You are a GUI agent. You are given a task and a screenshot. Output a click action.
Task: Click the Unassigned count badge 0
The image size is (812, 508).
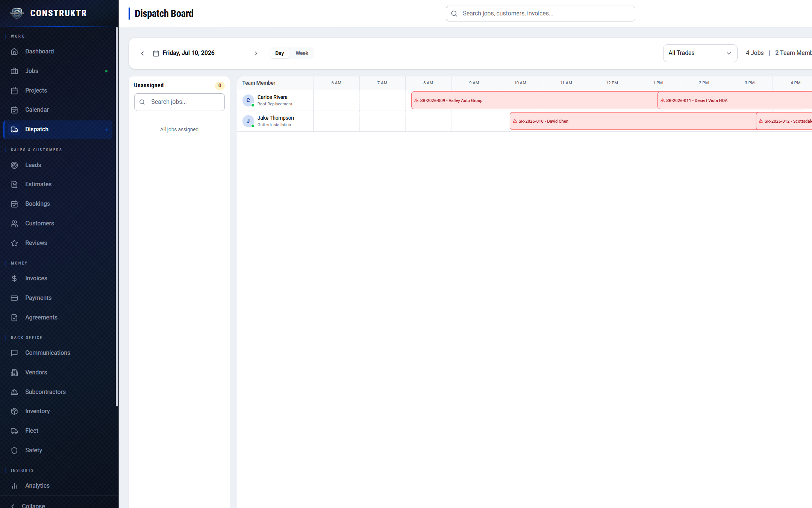[x=220, y=86]
